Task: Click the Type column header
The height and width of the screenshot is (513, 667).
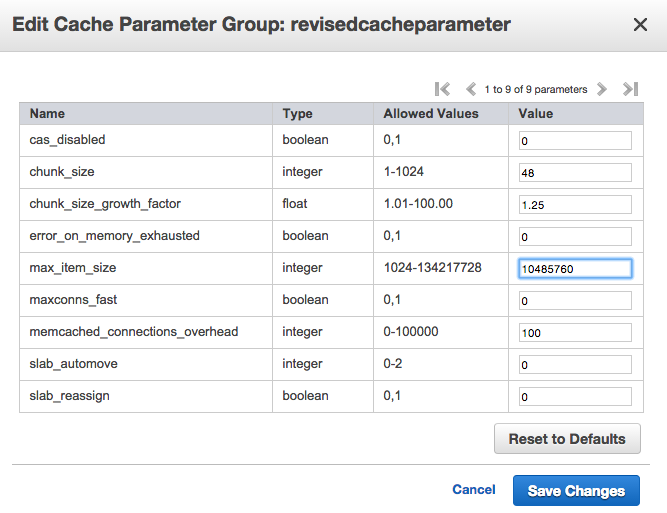Action: pos(298,114)
